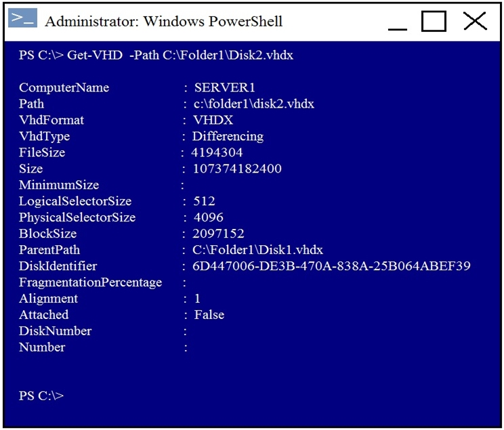
Task: Click the VHDX format value
Action: (x=213, y=120)
